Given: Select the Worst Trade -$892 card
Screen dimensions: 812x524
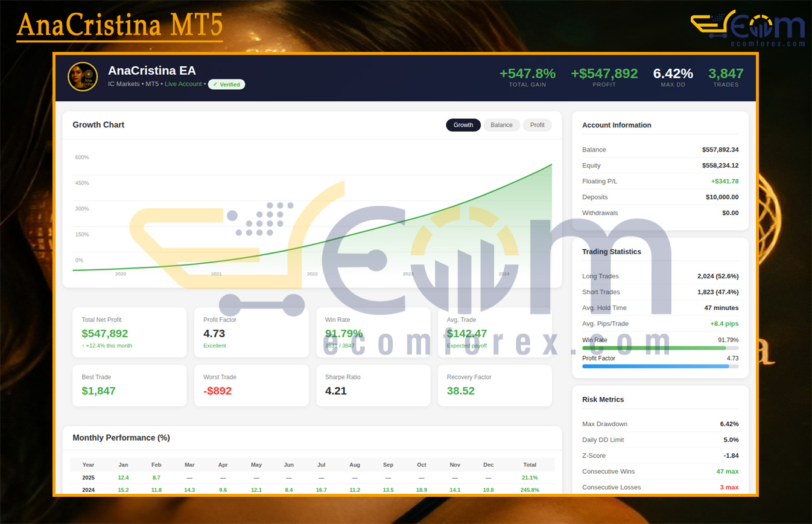Looking at the screenshot, I should 251,385.
